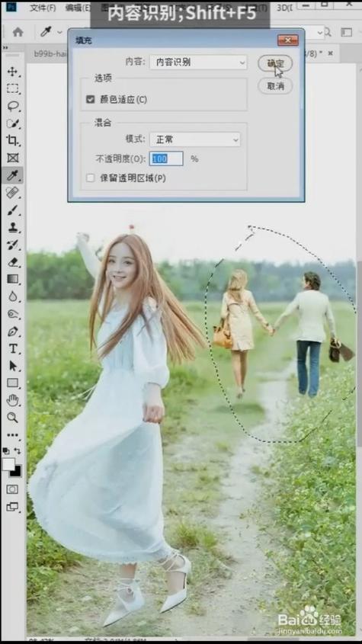Open the 文件(F) menu
Viewport: 362px width, 644px height.
tap(43, 8)
